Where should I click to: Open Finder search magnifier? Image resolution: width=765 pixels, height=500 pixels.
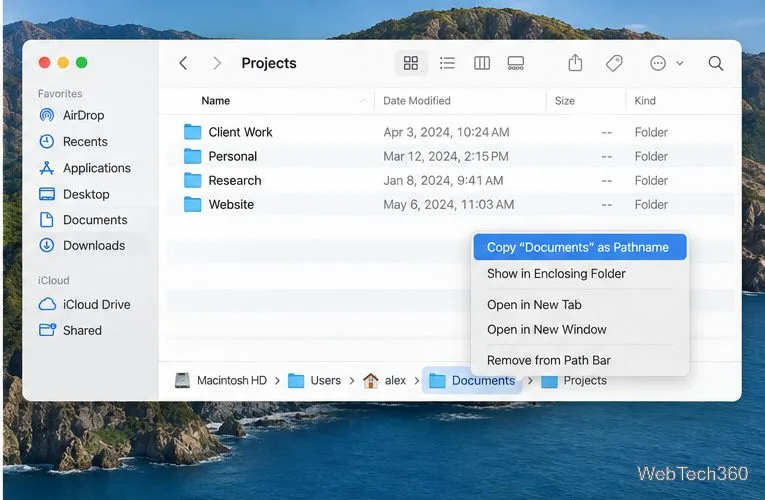[716, 63]
